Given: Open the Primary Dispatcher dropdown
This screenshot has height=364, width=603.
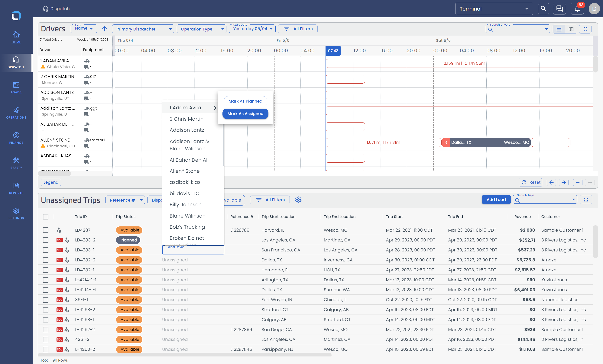Looking at the screenshot, I should pyautogui.click(x=143, y=29).
